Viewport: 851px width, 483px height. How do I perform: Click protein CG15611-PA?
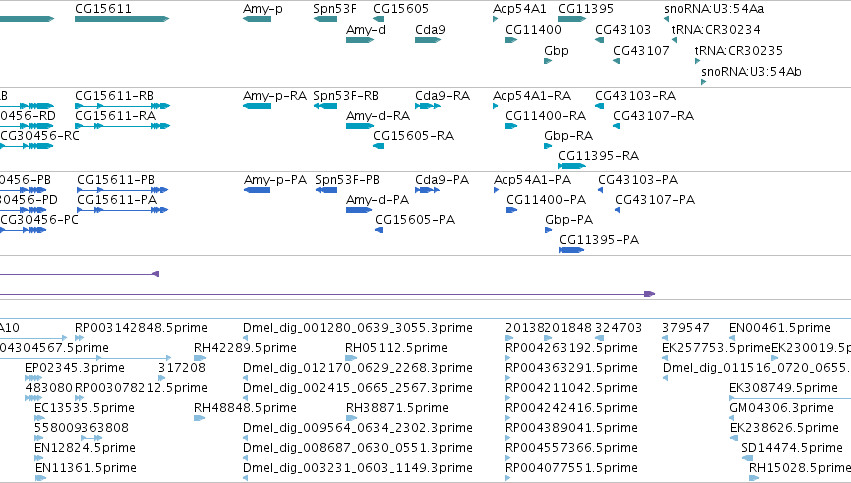point(122,210)
